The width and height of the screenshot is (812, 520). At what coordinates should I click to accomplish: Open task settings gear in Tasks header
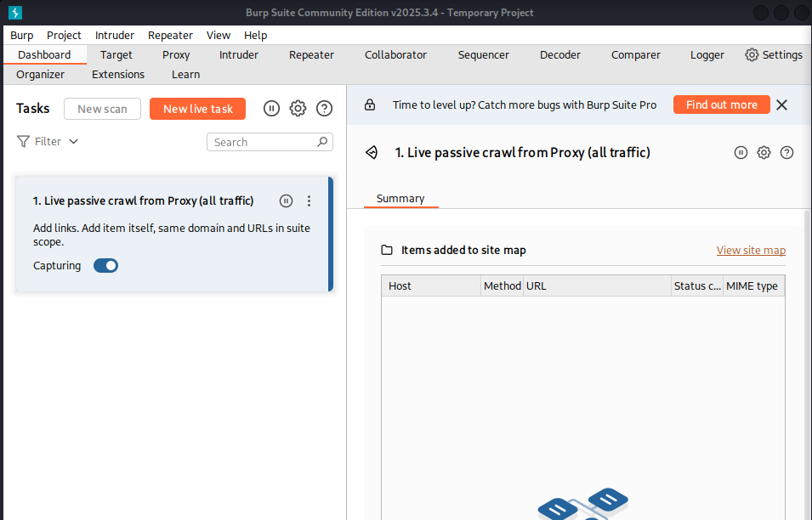coord(298,109)
